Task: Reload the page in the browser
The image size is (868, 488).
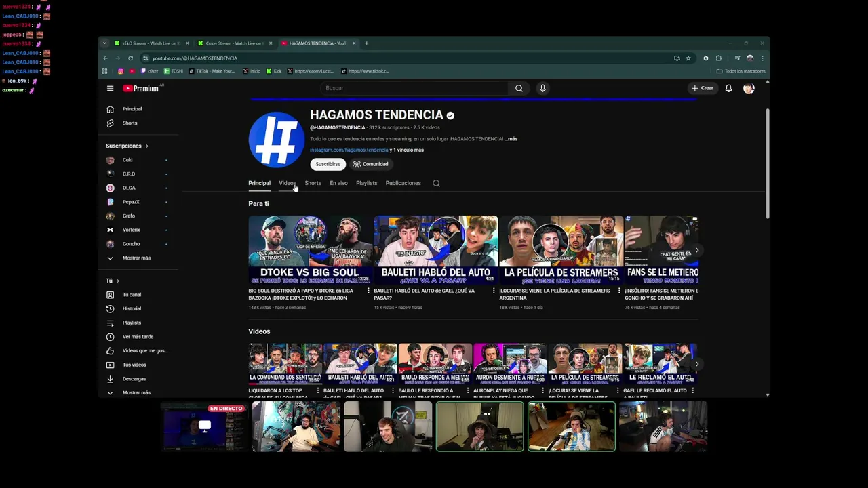Action: (x=130, y=58)
